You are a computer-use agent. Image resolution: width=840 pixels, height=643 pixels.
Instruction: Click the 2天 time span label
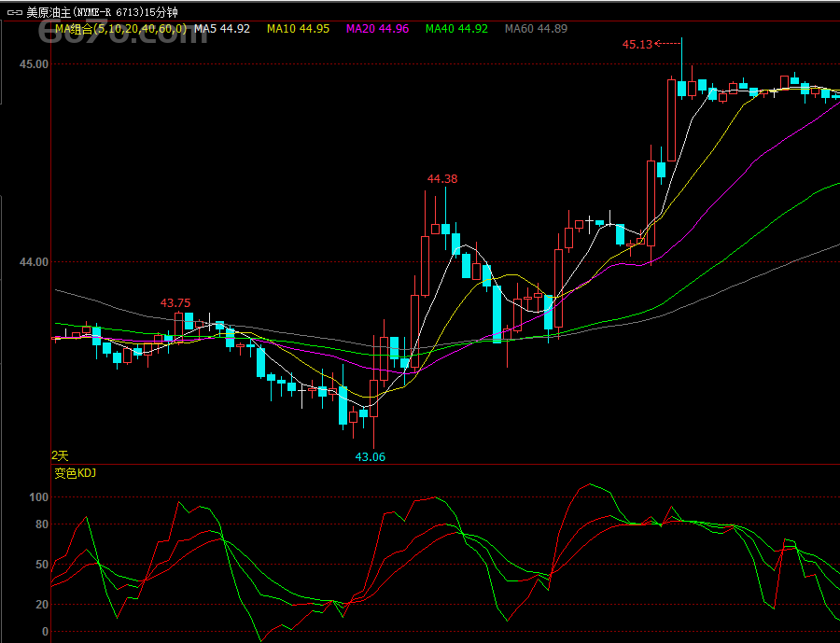(60, 455)
